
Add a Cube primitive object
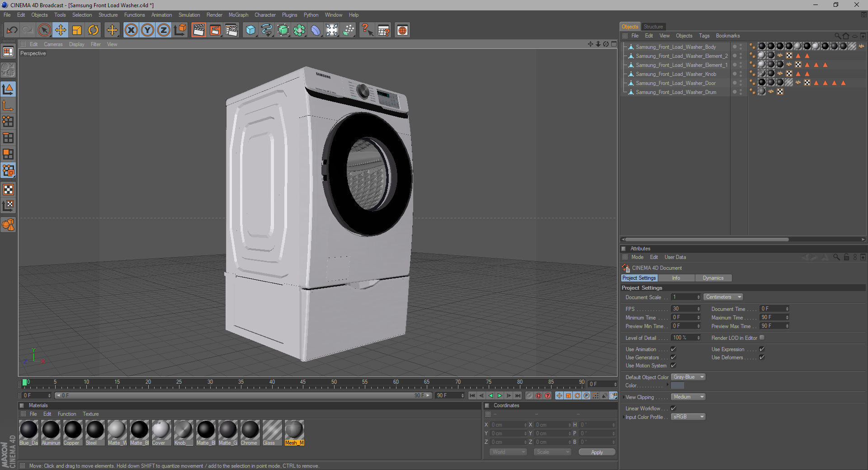tap(250, 30)
